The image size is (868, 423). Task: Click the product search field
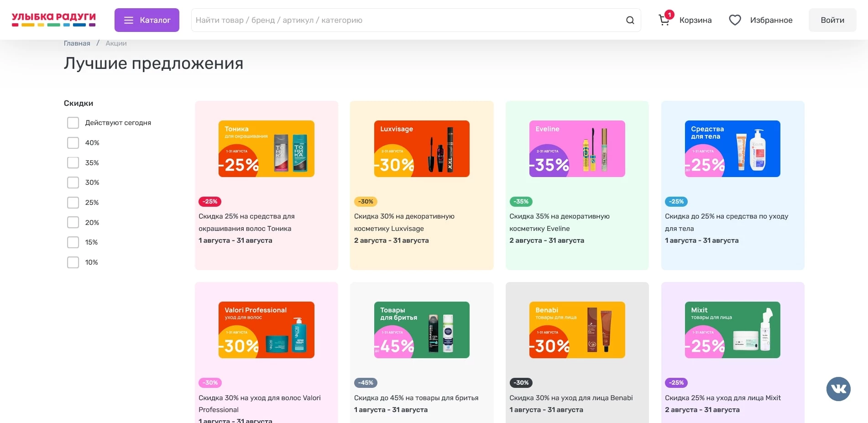(x=406, y=20)
